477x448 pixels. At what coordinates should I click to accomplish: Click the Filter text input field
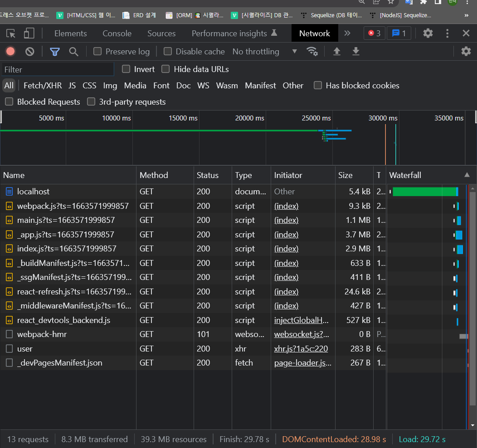coord(57,69)
